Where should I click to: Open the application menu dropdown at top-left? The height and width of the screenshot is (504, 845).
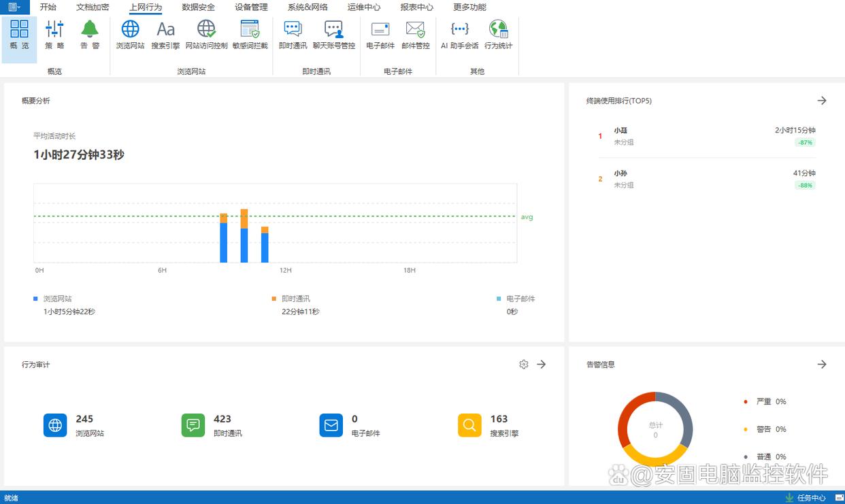[x=14, y=7]
